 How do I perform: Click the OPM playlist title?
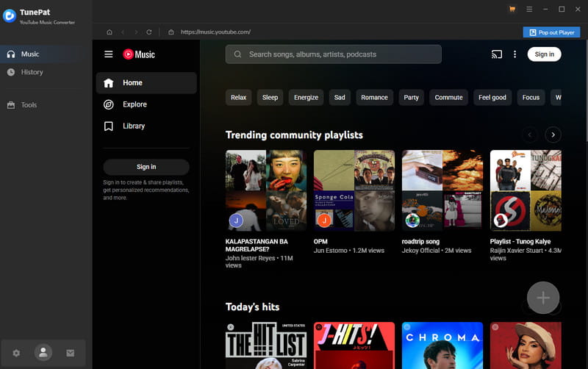(320, 242)
